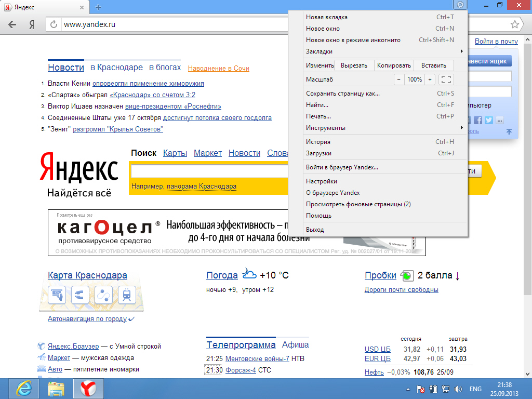This screenshot has width=532, height=399.
Task: Click the page vertical scrollbar down arrow
Action: pyautogui.click(x=528, y=374)
